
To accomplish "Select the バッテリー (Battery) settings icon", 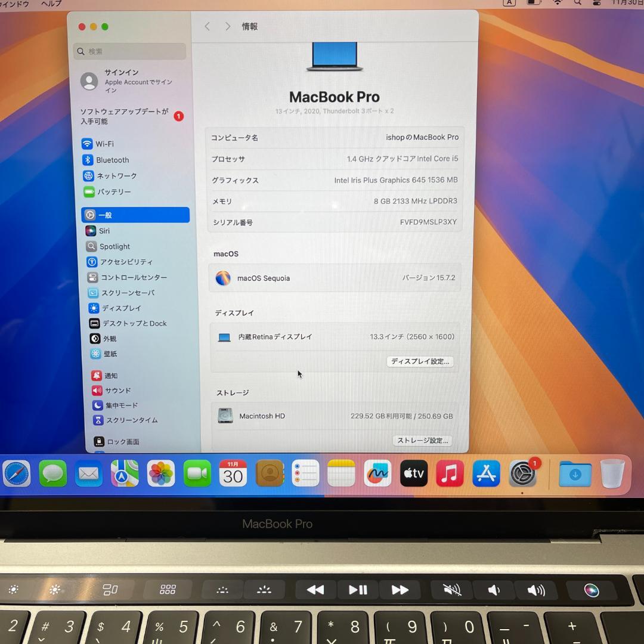I will pyautogui.click(x=113, y=192).
